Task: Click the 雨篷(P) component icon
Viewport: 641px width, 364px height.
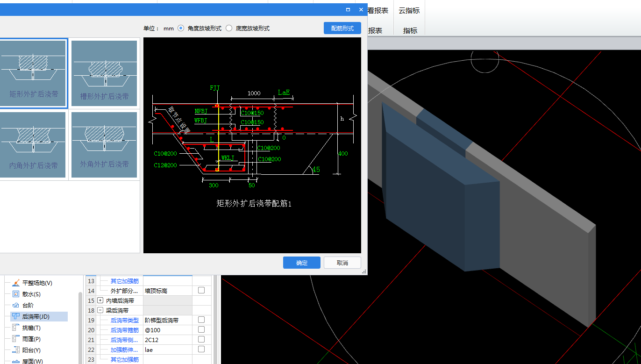Action: tap(15, 339)
